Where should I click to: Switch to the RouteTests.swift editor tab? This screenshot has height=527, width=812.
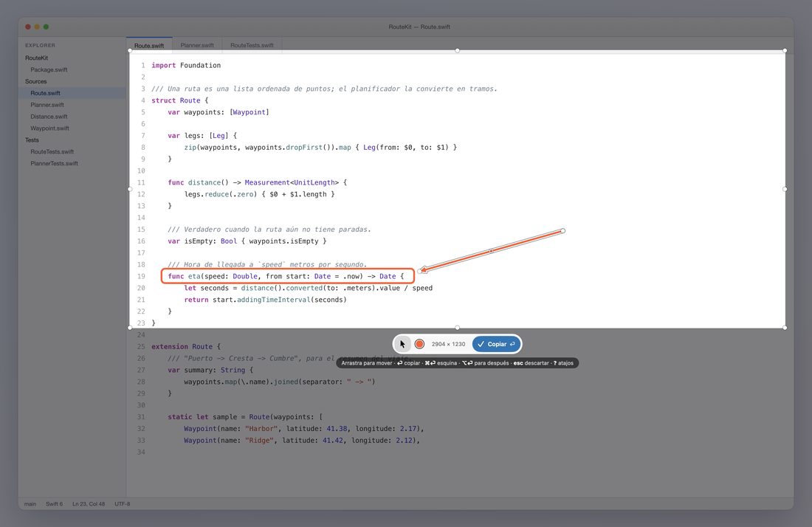pos(252,45)
